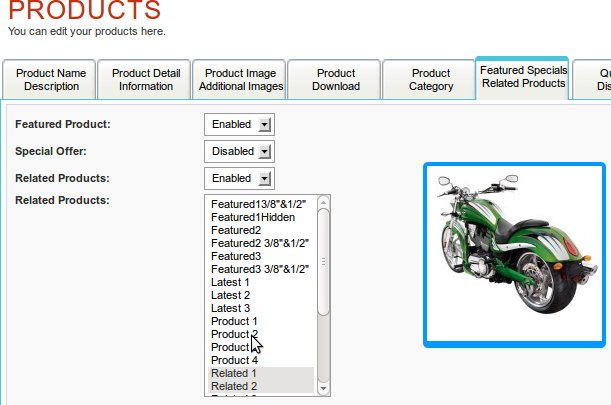Click the green motorcycle product thumbnail
The width and height of the screenshot is (611, 405).
(514, 254)
